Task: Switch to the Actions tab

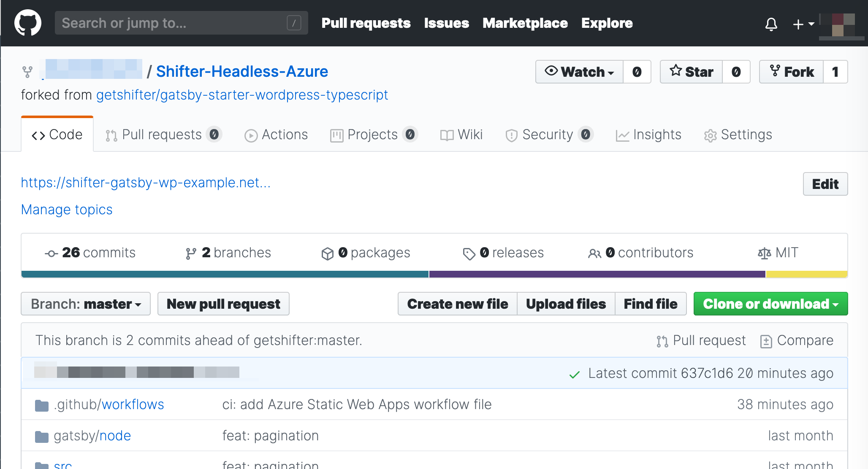Action: [x=276, y=135]
